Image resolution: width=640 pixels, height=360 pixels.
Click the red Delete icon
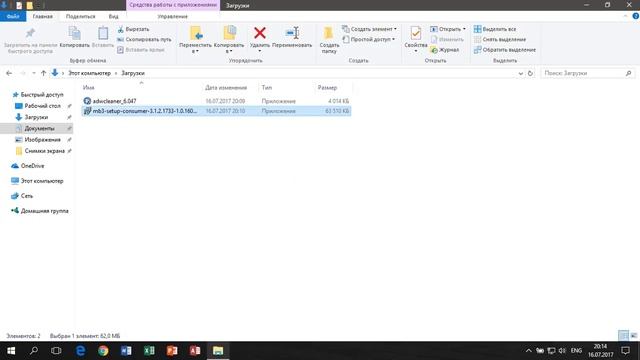(260, 33)
